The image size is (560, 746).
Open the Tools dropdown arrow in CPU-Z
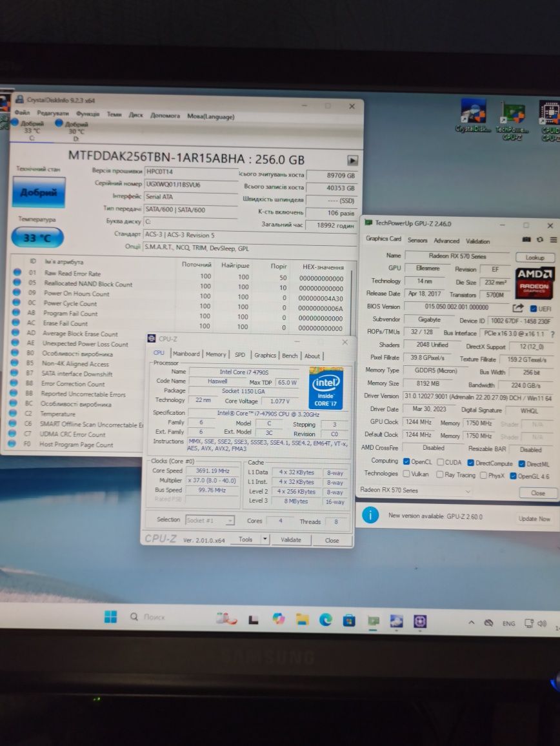265,539
